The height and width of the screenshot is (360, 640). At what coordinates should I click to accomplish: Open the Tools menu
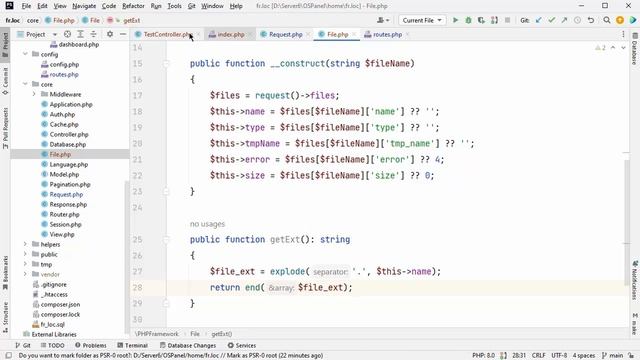(174, 6)
